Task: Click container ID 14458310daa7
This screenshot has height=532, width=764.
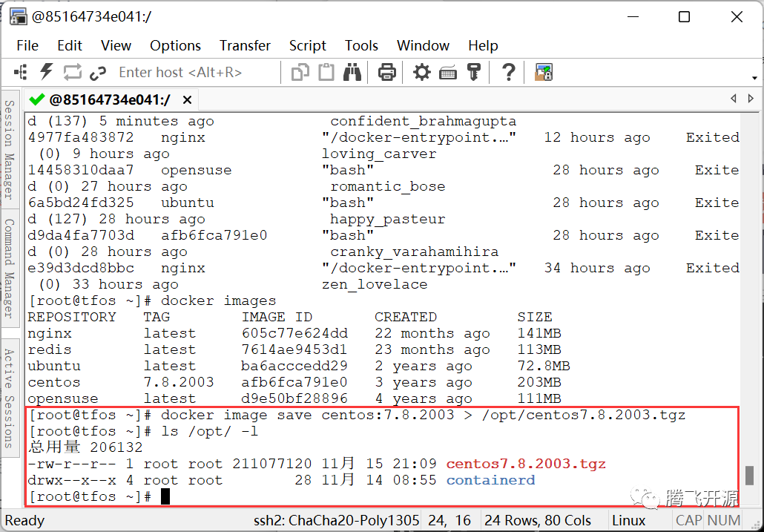Action: pyautogui.click(x=80, y=170)
